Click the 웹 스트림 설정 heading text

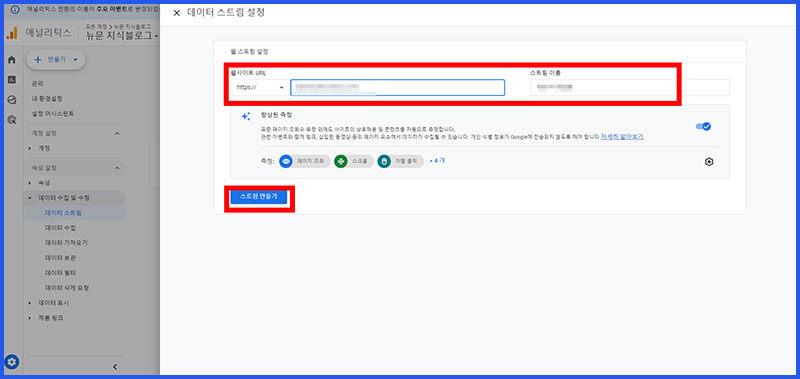point(249,52)
